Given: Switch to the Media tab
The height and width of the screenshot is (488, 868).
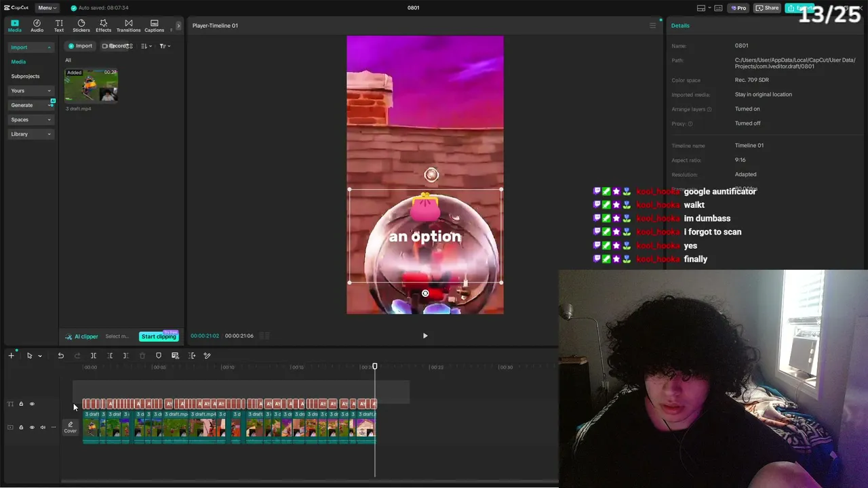Looking at the screenshot, I should coord(14,26).
